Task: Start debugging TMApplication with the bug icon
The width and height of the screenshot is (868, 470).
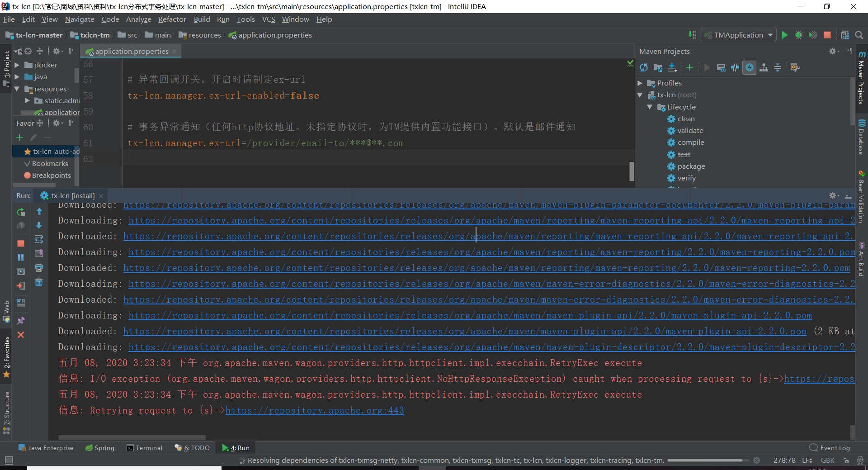Action: (x=799, y=35)
